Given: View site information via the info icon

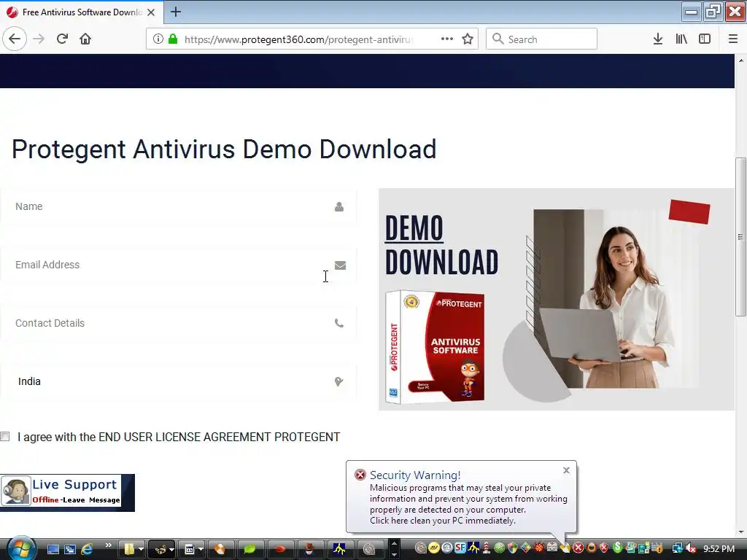Looking at the screenshot, I should pyautogui.click(x=158, y=39).
